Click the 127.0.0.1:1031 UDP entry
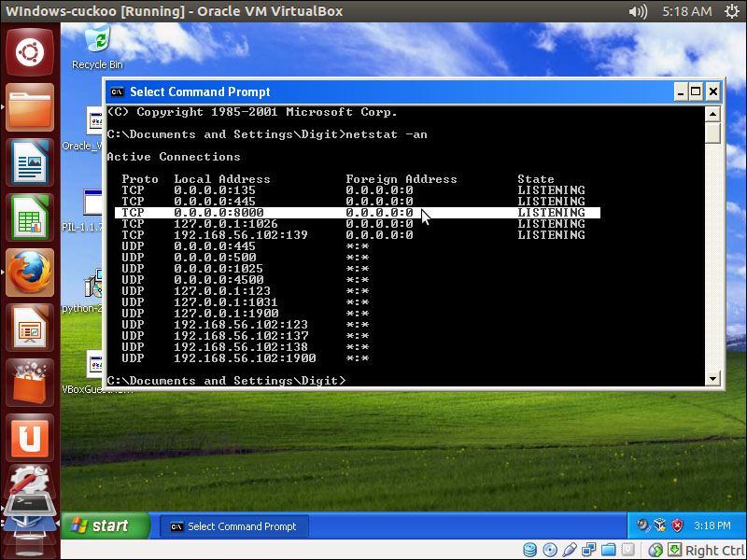This screenshot has width=747, height=560. [x=226, y=301]
